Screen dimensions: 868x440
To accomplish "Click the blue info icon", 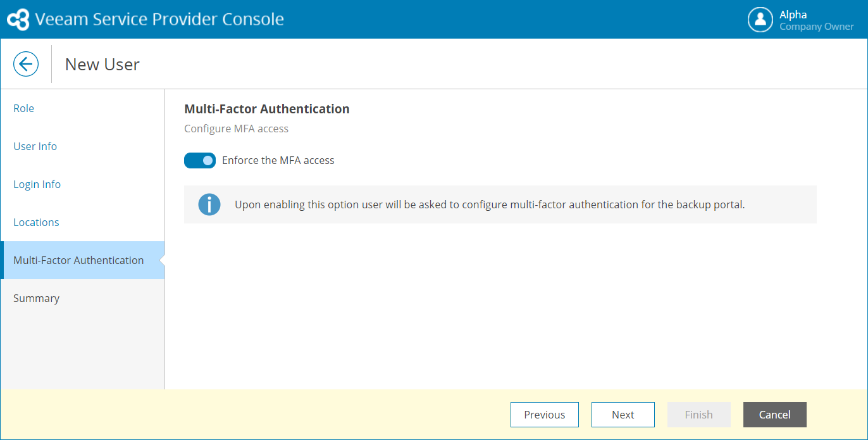I will pos(209,204).
